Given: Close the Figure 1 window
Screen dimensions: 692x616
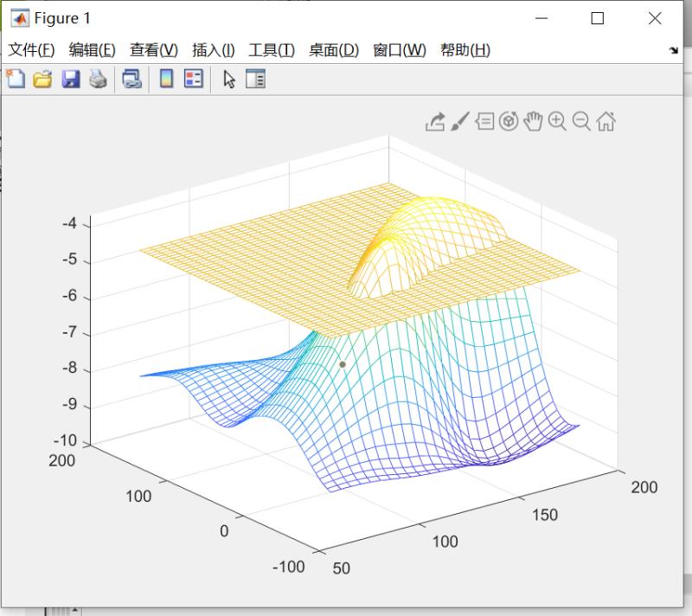Looking at the screenshot, I should (x=655, y=18).
